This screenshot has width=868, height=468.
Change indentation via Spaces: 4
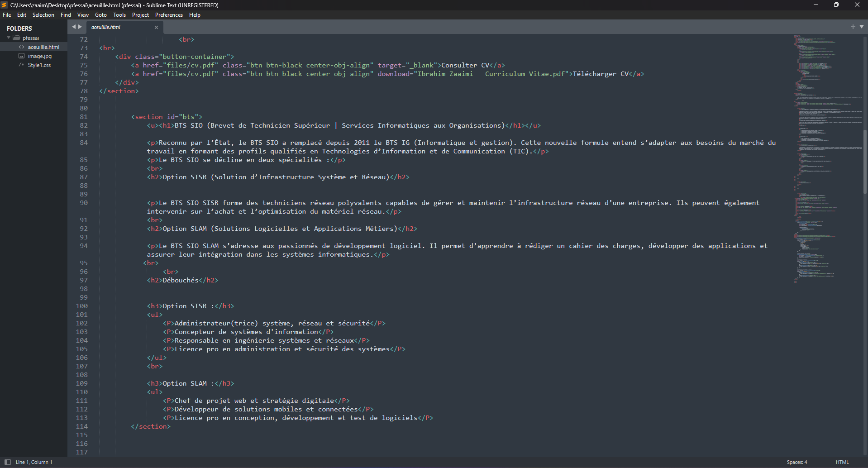click(x=796, y=462)
